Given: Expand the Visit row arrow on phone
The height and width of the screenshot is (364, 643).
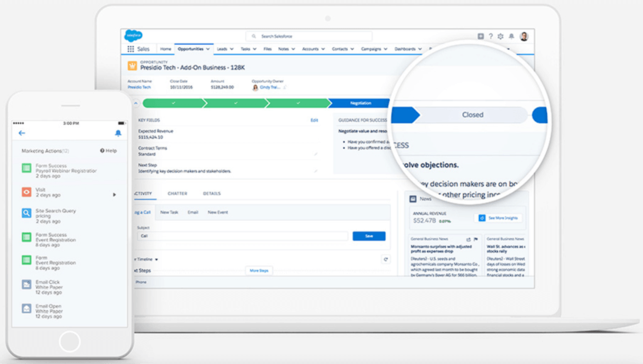Looking at the screenshot, I should point(114,195).
